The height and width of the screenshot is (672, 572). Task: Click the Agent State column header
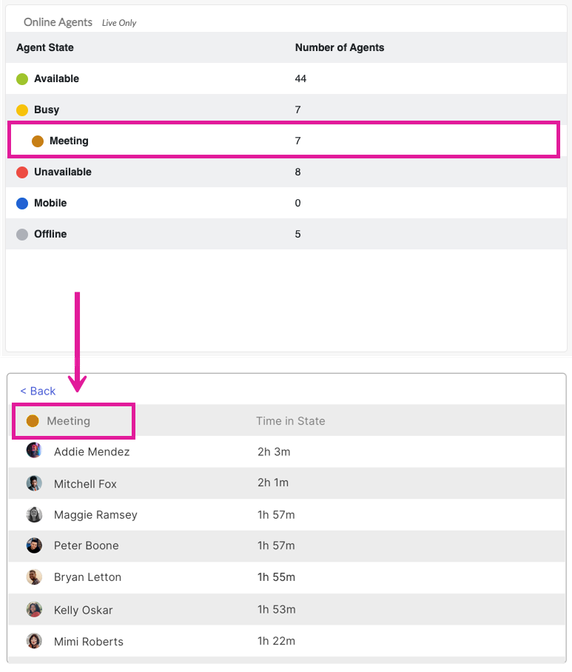click(x=45, y=48)
